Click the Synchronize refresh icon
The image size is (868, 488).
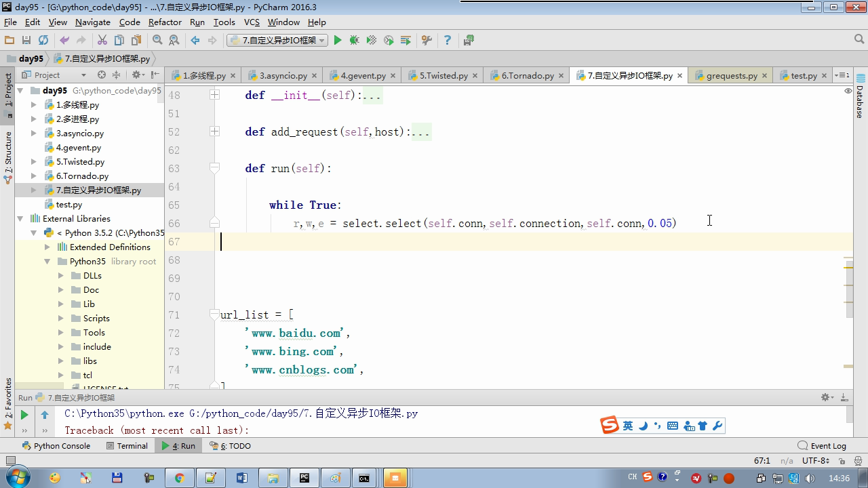point(43,41)
